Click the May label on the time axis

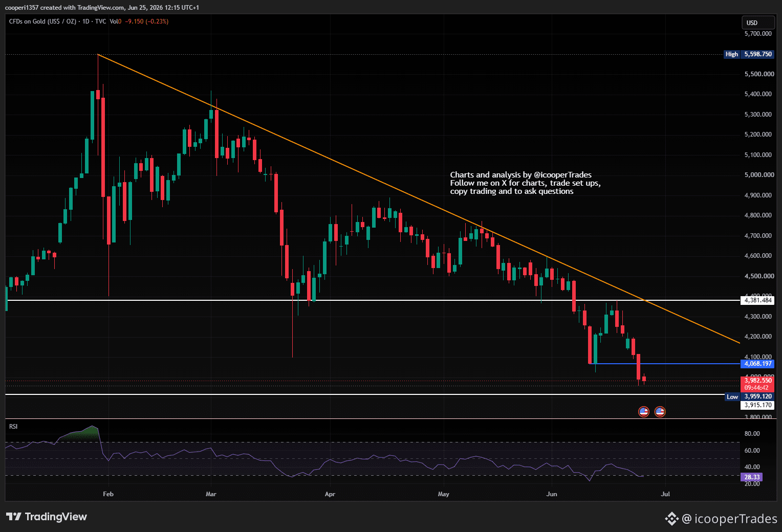(x=444, y=494)
